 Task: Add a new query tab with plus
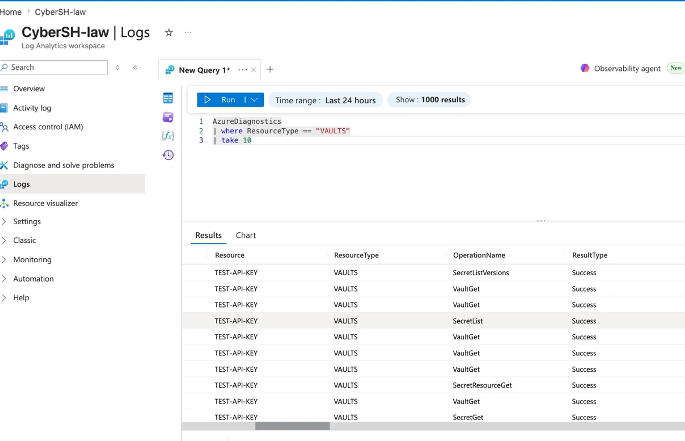point(270,69)
